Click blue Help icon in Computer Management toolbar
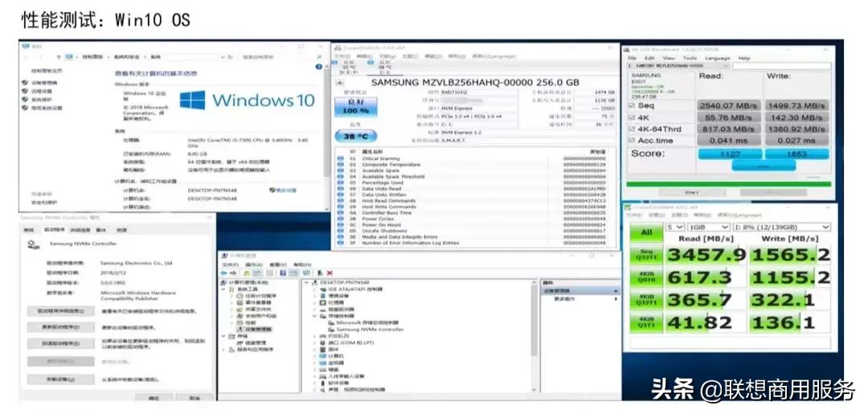868x414 pixels. click(x=282, y=273)
